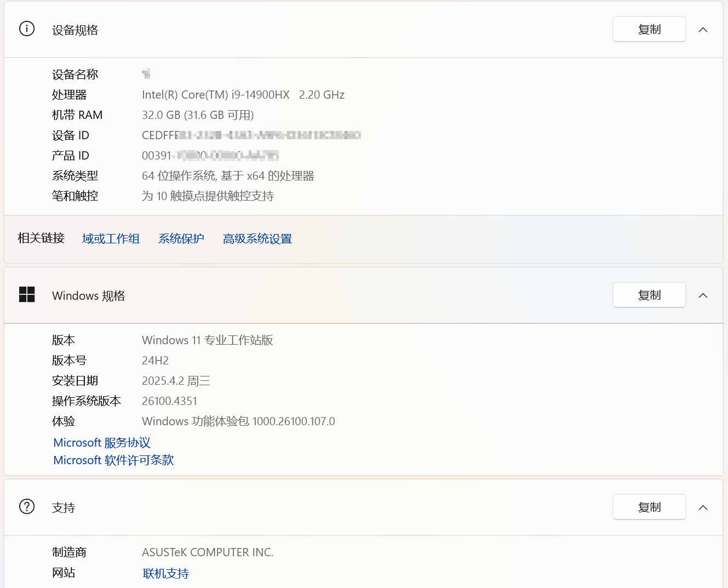Click the 版本号 label
The height and width of the screenshot is (588, 728).
click(69, 361)
